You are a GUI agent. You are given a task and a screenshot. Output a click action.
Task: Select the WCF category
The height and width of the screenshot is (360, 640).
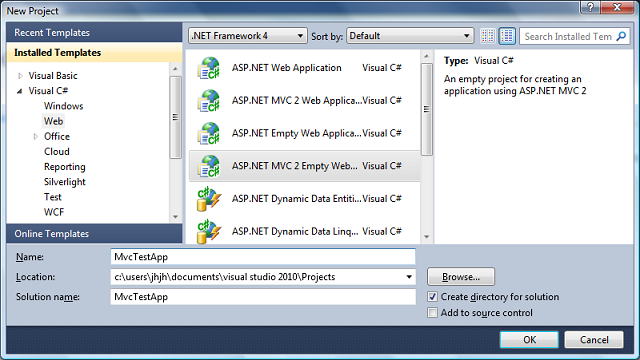coord(54,212)
